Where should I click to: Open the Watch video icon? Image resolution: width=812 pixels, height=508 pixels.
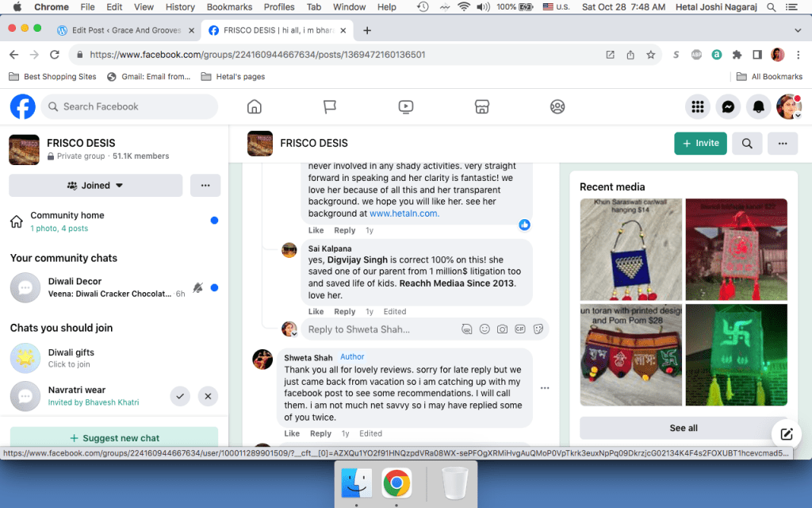pos(405,106)
